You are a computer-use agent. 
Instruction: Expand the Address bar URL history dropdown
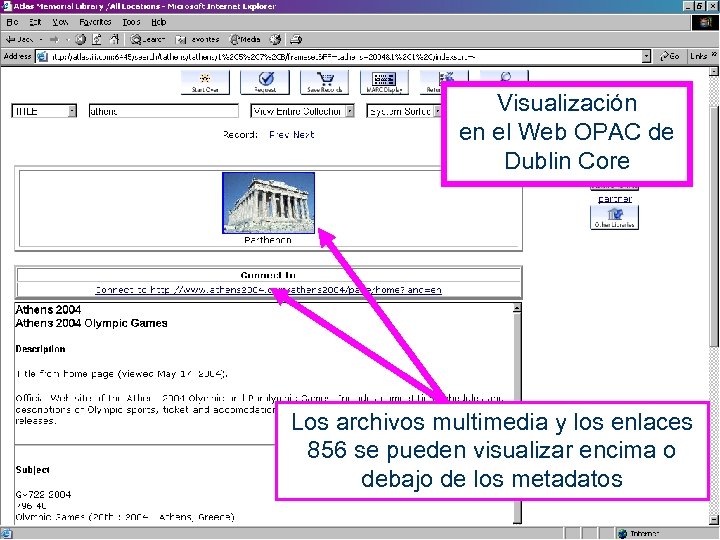click(x=646, y=56)
